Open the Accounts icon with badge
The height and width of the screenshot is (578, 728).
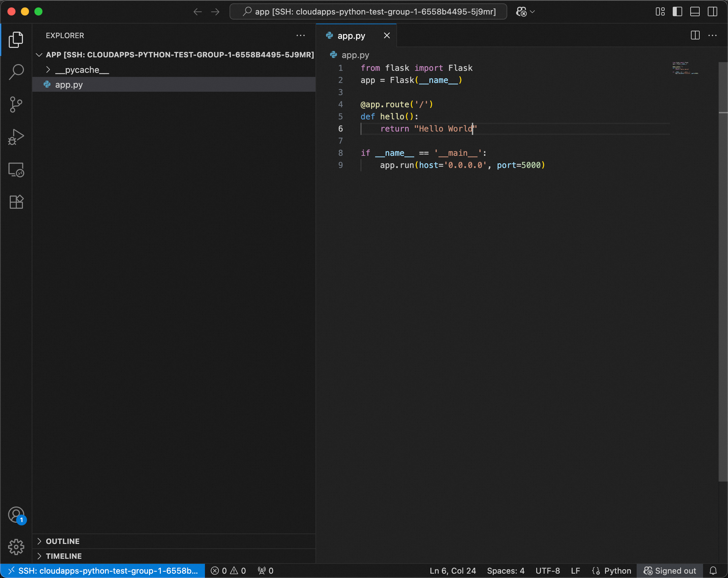point(16,515)
